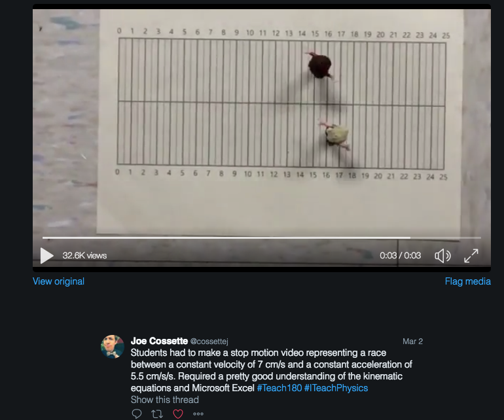Mute the video volume speaker icon
The image size is (504, 420).
(x=442, y=256)
